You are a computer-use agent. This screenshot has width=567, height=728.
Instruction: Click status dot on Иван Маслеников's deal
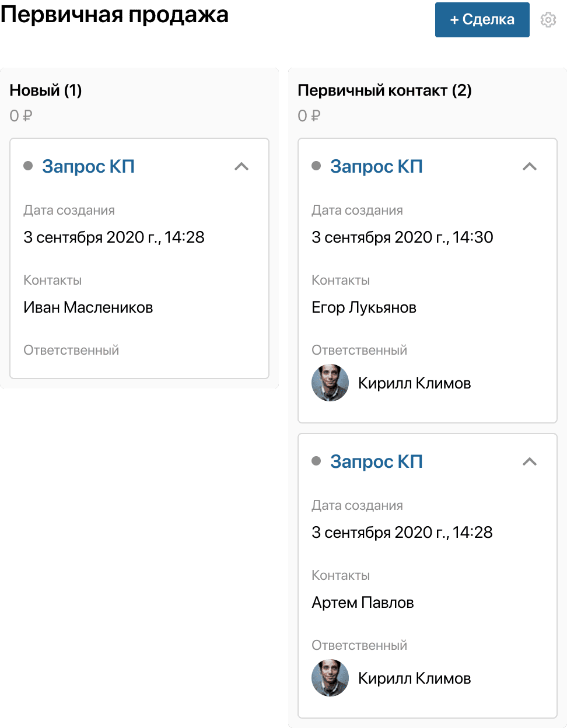click(x=28, y=166)
